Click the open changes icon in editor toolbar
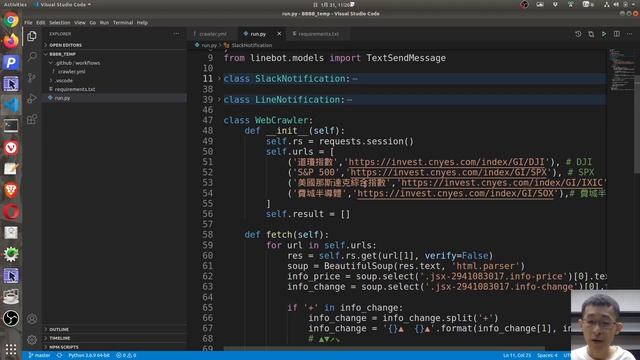 pos(591,34)
